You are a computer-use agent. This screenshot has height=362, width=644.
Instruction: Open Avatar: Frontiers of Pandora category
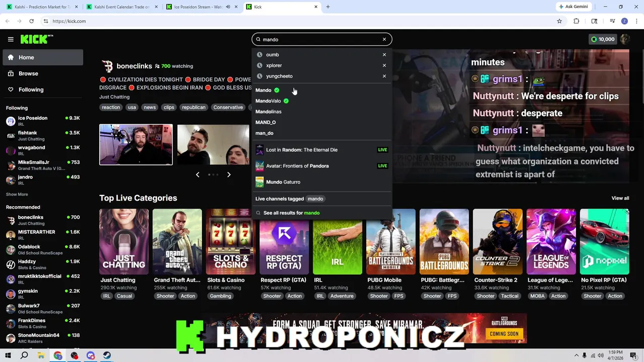point(321,166)
